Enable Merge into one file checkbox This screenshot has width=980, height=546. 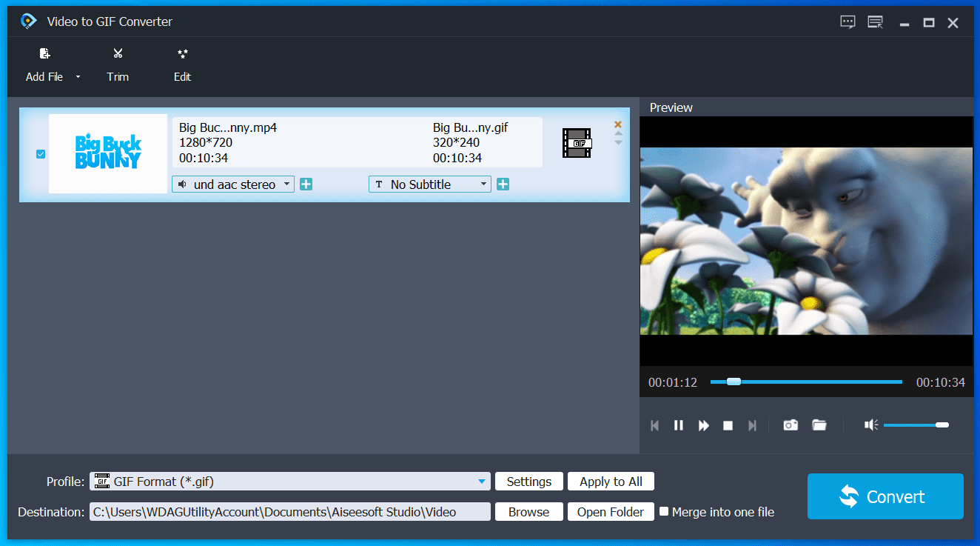pos(664,511)
